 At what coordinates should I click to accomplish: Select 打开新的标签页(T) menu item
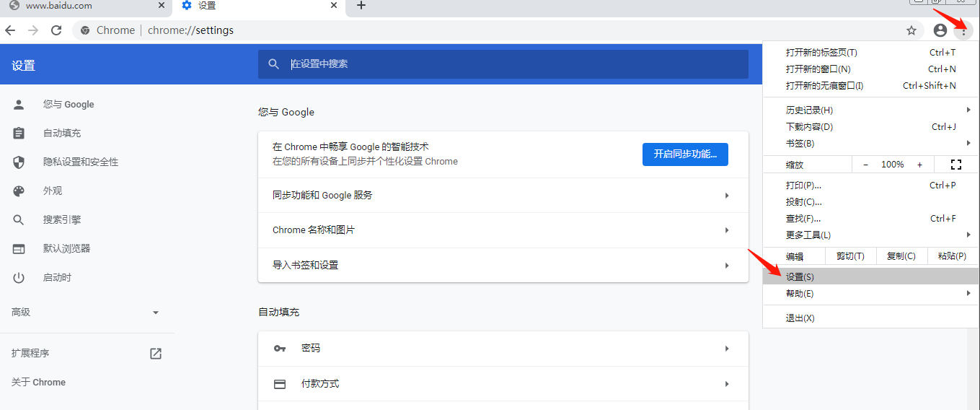click(871, 53)
